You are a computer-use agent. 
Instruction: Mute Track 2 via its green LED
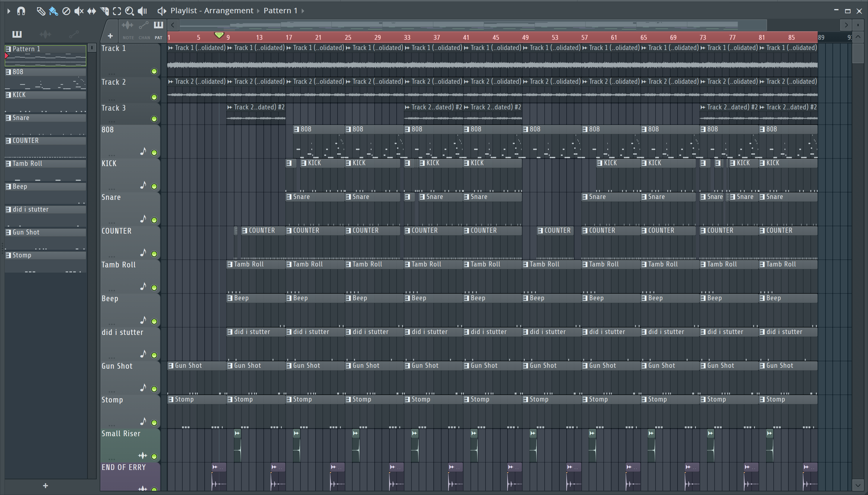tap(154, 97)
